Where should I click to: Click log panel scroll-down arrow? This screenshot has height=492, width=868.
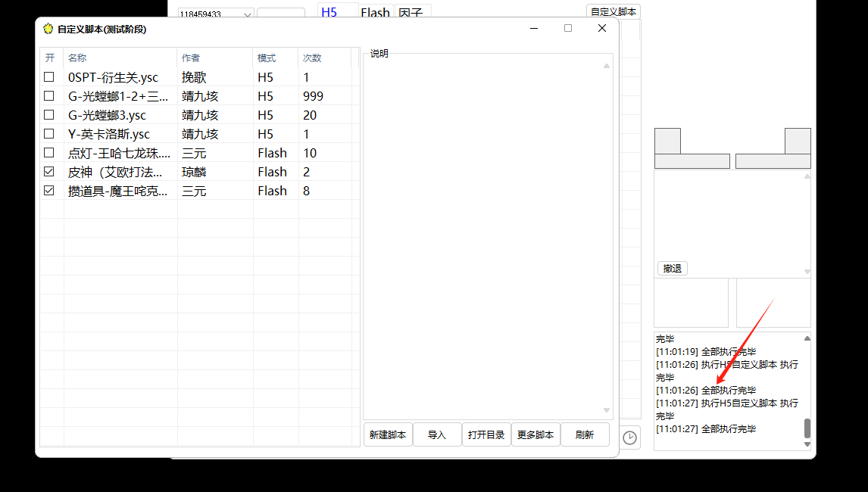807,444
